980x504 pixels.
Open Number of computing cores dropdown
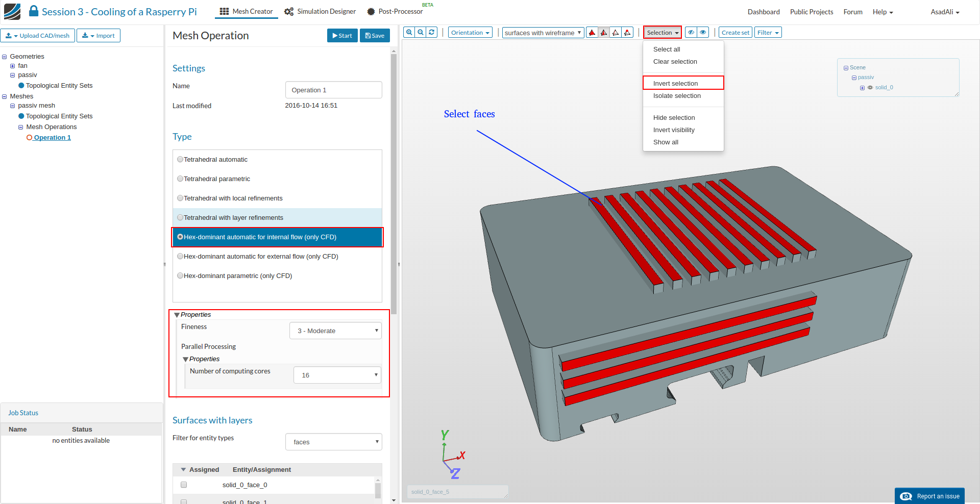[337, 375]
